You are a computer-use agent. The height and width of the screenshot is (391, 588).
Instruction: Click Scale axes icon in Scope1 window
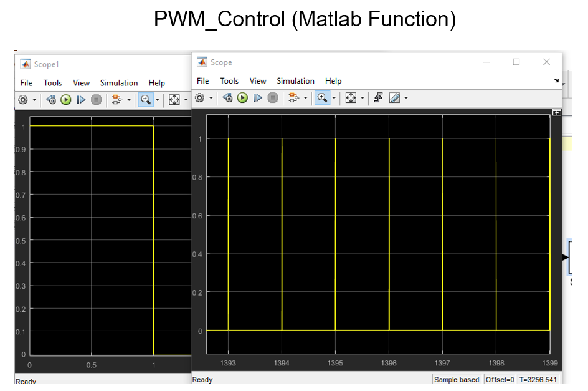[174, 100]
